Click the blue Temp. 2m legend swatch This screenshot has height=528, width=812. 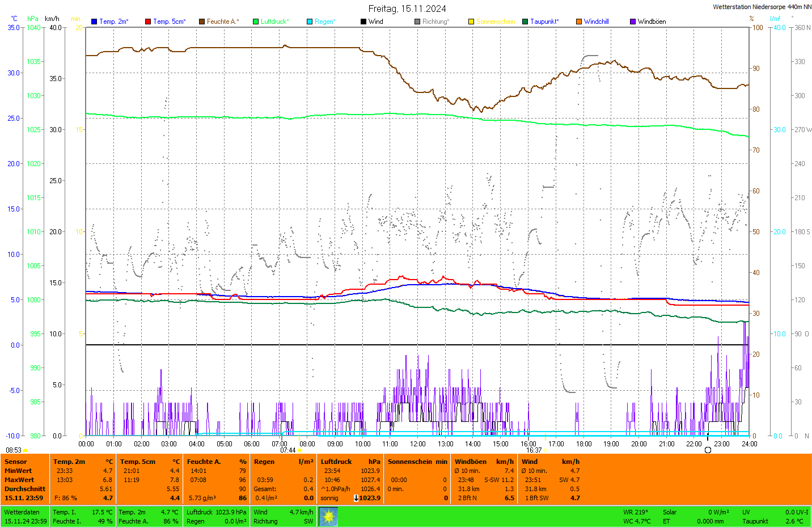(x=94, y=22)
